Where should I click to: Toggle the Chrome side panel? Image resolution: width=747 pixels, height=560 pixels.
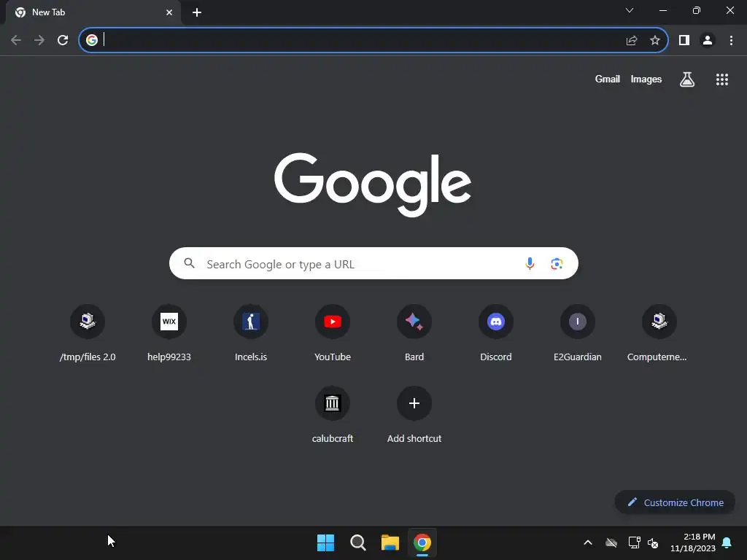point(684,41)
